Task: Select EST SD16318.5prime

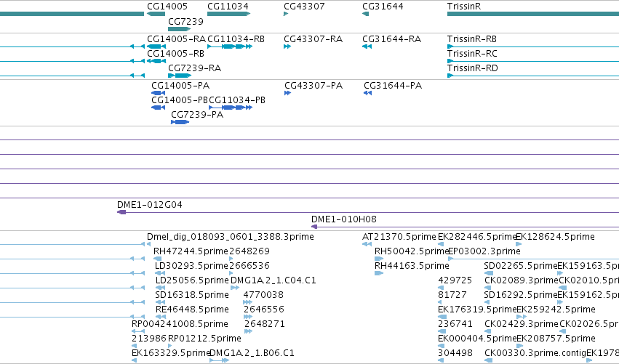Action: pyautogui.click(x=192, y=295)
